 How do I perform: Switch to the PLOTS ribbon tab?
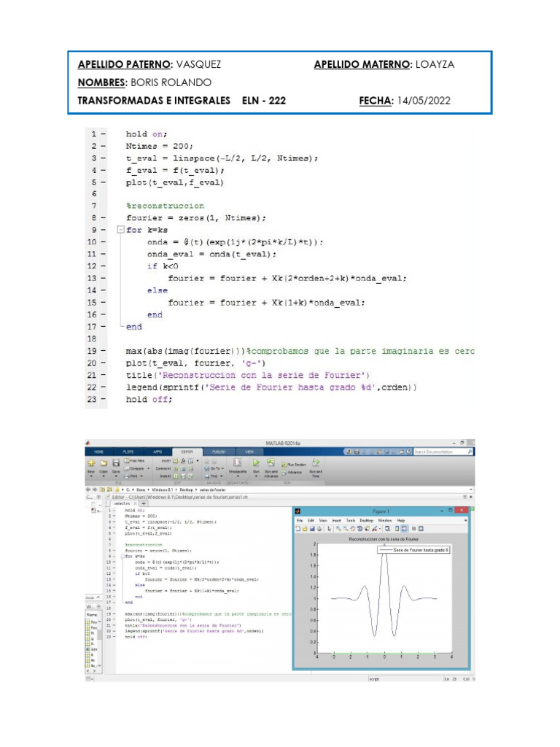coord(128,452)
